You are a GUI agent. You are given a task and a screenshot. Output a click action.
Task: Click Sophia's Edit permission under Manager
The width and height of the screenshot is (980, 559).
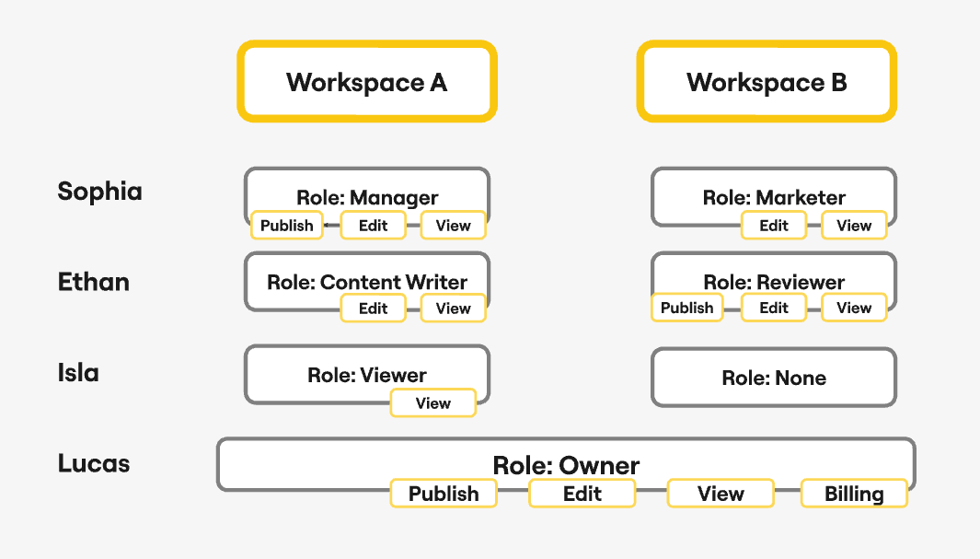[x=373, y=226]
